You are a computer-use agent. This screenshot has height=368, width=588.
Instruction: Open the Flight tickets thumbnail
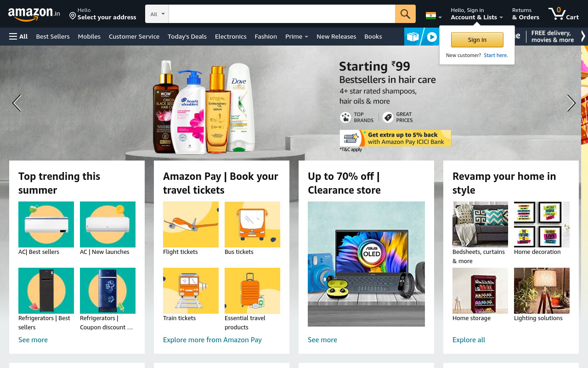[191, 224]
